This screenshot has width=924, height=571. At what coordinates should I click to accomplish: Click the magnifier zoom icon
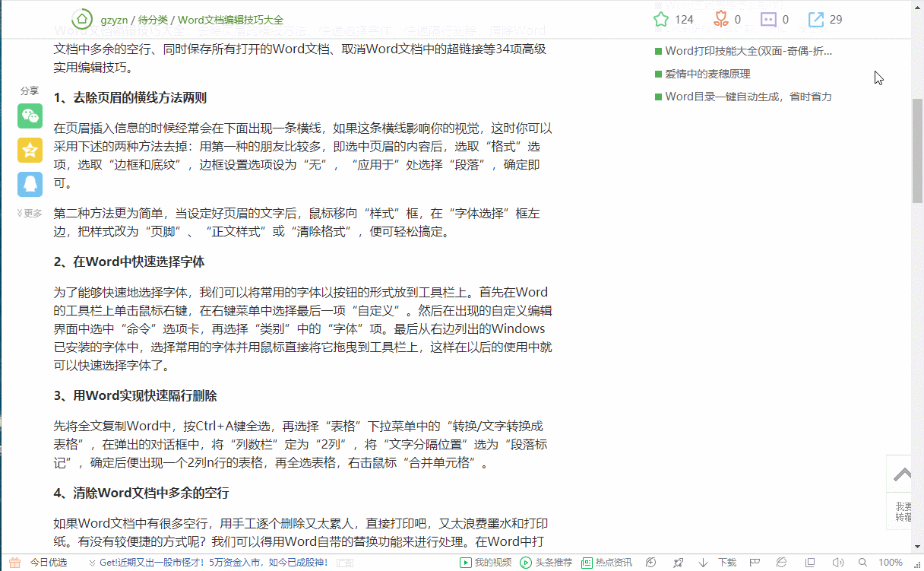[x=862, y=563]
